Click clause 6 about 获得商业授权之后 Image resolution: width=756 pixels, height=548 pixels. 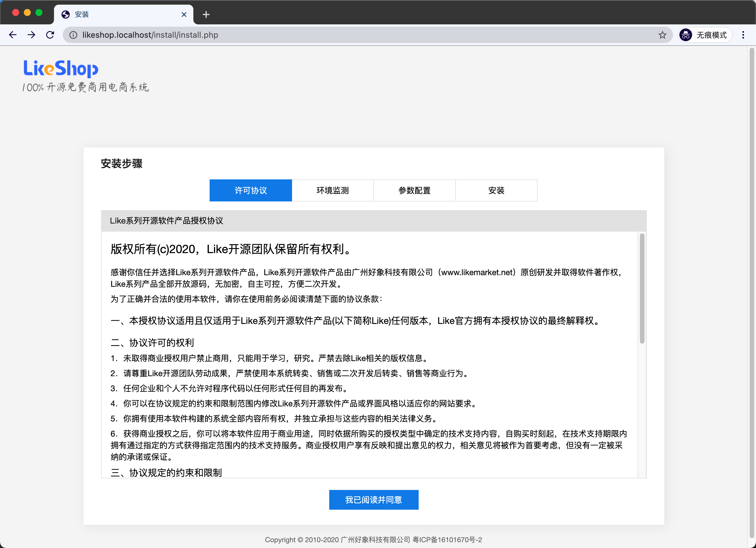(369, 445)
